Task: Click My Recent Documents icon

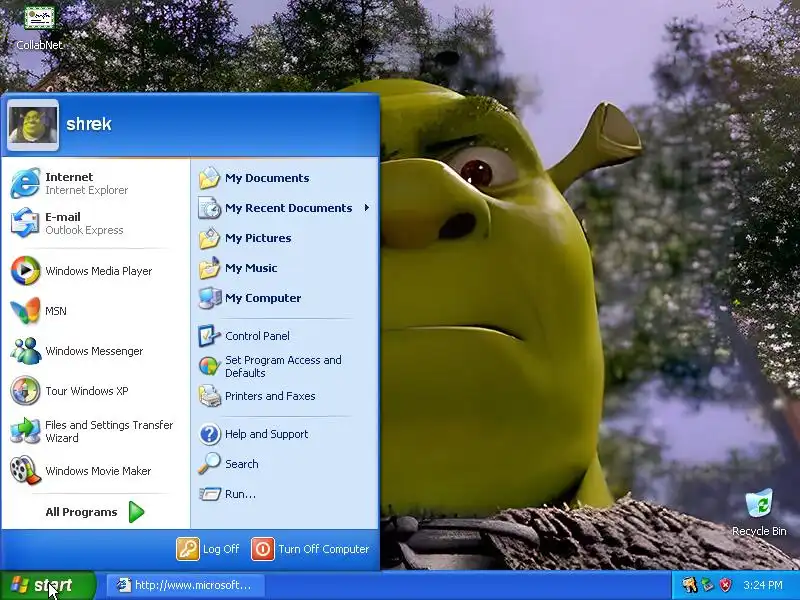Action: 209,208
